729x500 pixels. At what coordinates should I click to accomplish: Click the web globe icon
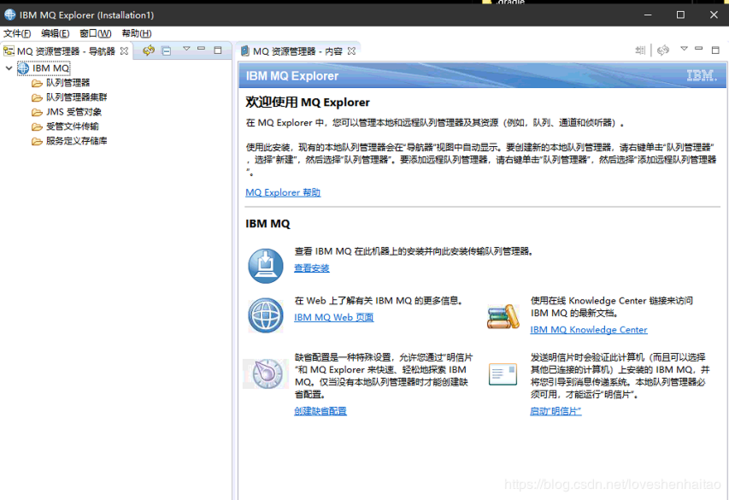pyautogui.click(x=265, y=316)
